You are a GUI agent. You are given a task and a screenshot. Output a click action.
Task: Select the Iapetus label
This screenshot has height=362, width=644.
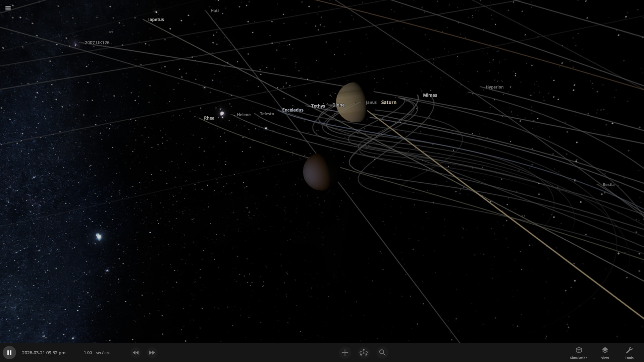(156, 19)
